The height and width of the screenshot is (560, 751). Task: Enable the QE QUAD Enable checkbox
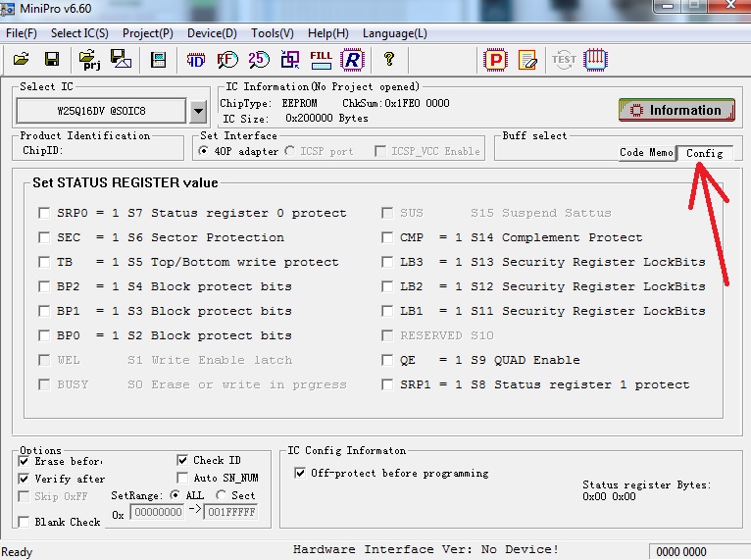[x=387, y=360]
